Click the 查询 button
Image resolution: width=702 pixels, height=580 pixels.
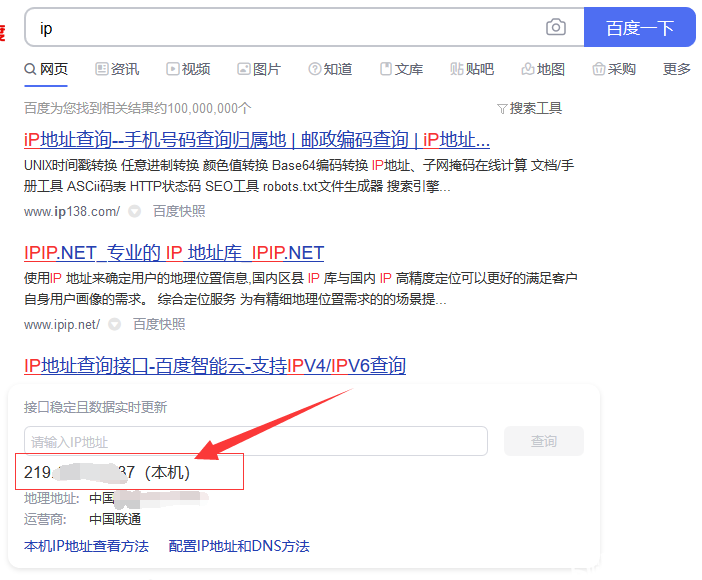click(x=544, y=441)
